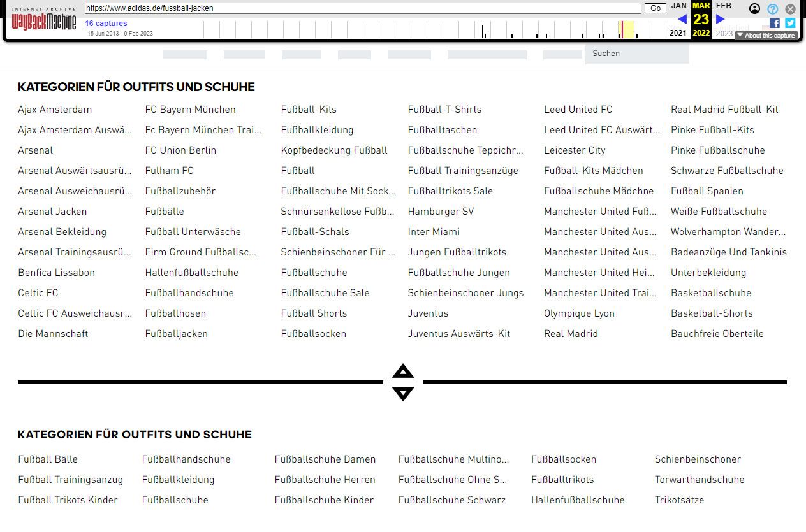
Task: Go to the previous capture arrow
Action: pos(682,19)
